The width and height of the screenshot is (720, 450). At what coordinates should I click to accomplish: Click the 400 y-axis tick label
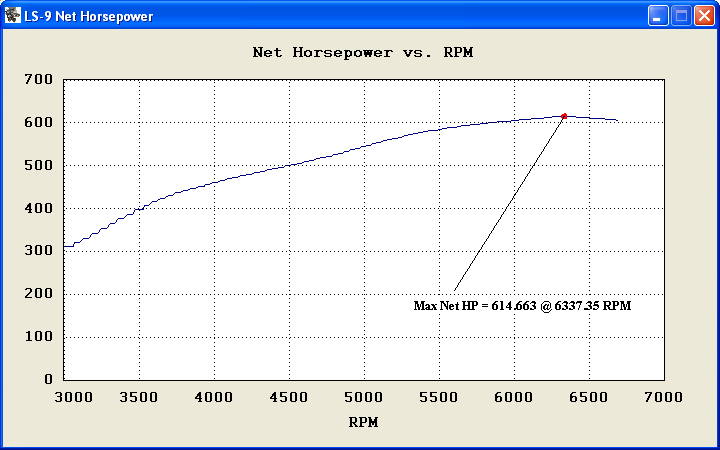point(39,208)
